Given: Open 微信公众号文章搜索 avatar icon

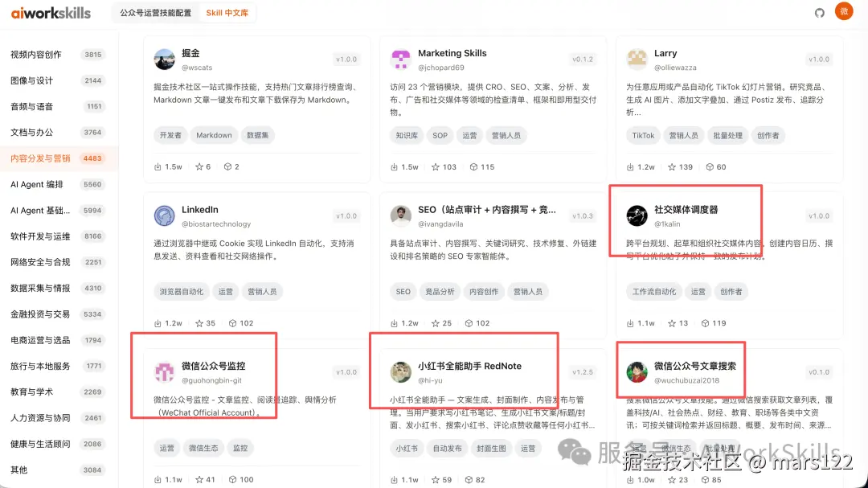Looking at the screenshot, I should [637, 371].
